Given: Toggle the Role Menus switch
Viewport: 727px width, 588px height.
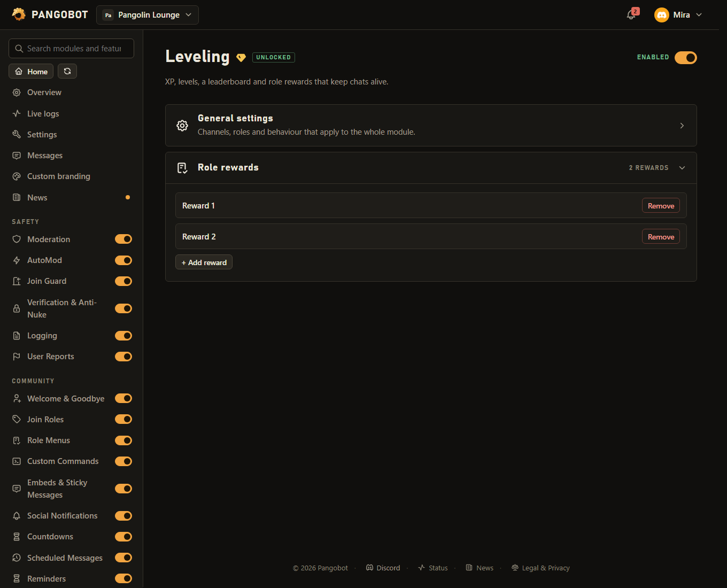Looking at the screenshot, I should pos(123,440).
